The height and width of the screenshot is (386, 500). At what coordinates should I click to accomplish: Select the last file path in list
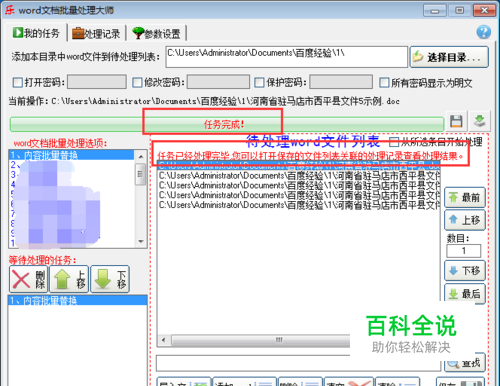(299, 205)
